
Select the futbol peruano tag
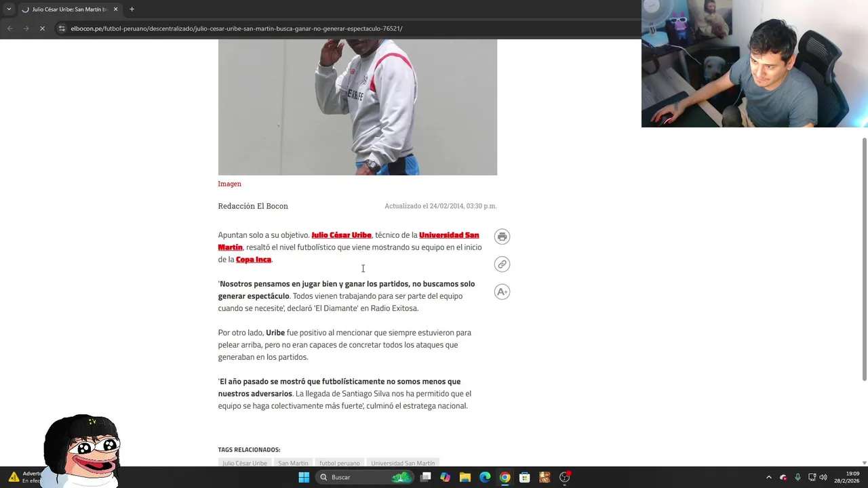(x=340, y=463)
